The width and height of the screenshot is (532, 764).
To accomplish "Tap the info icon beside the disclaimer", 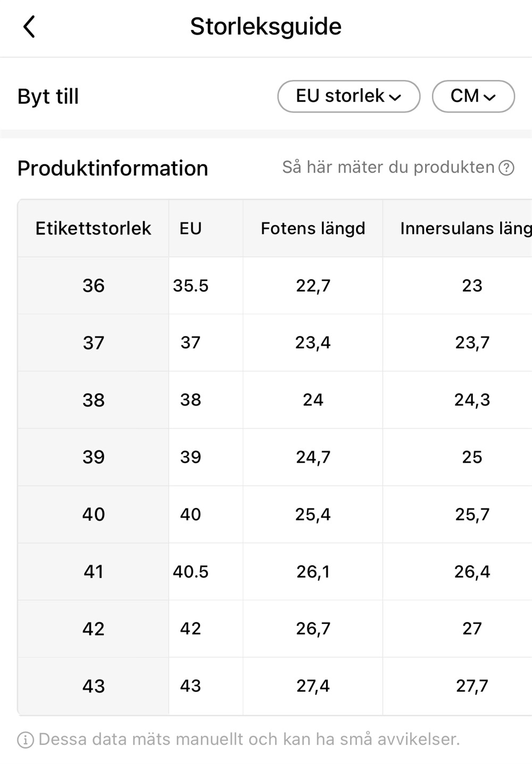I will coord(26,740).
